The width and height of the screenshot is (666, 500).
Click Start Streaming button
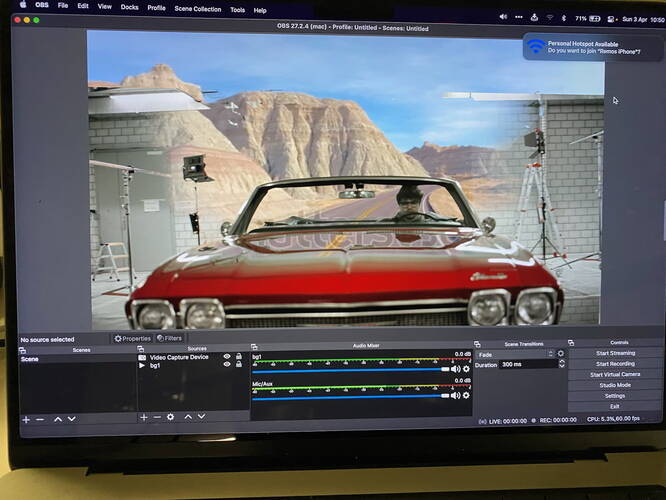pyautogui.click(x=615, y=353)
